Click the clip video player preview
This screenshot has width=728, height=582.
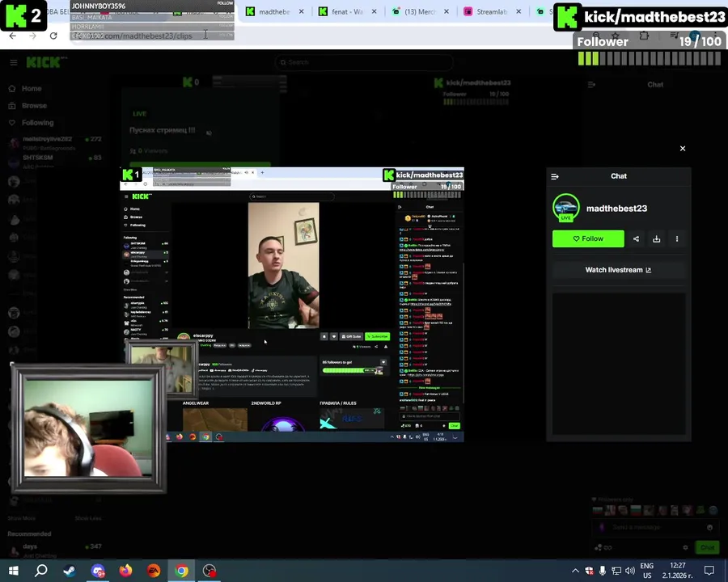292,305
